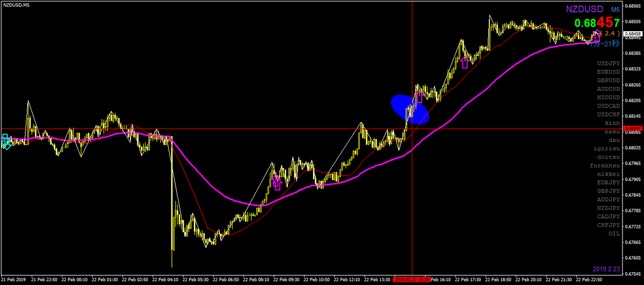
Task: Open the furannsu chart button
Action: 605,165
